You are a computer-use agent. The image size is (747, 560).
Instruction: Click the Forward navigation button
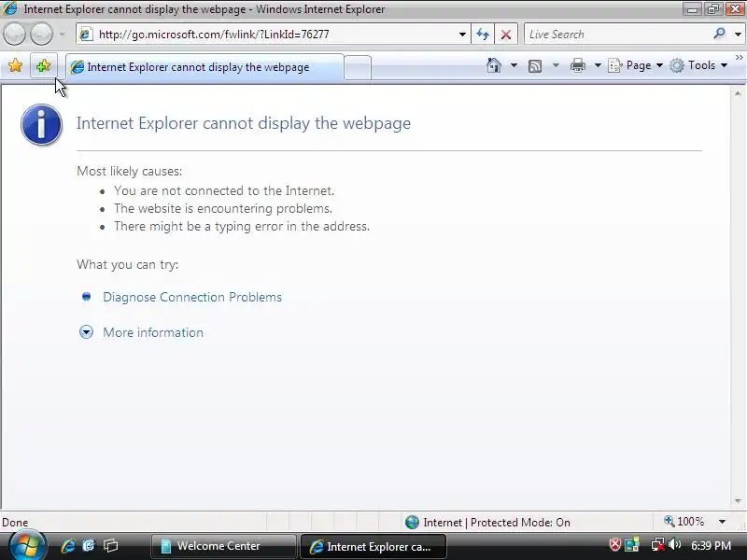[x=41, y=35]
